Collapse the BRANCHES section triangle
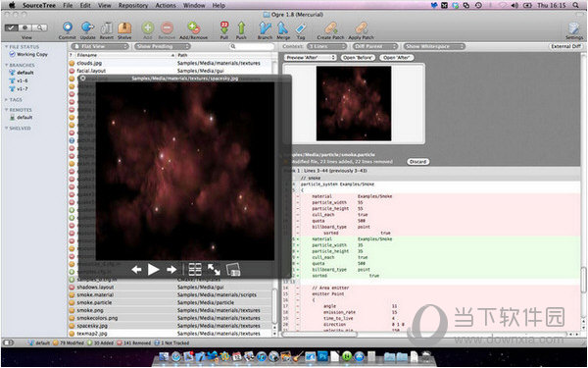 point(7,65)
